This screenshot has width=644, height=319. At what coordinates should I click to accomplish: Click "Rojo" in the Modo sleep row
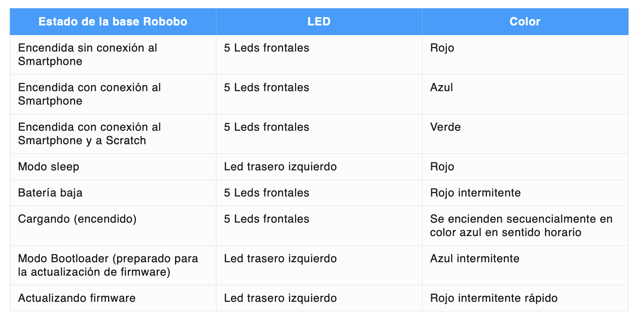(442, 167)
